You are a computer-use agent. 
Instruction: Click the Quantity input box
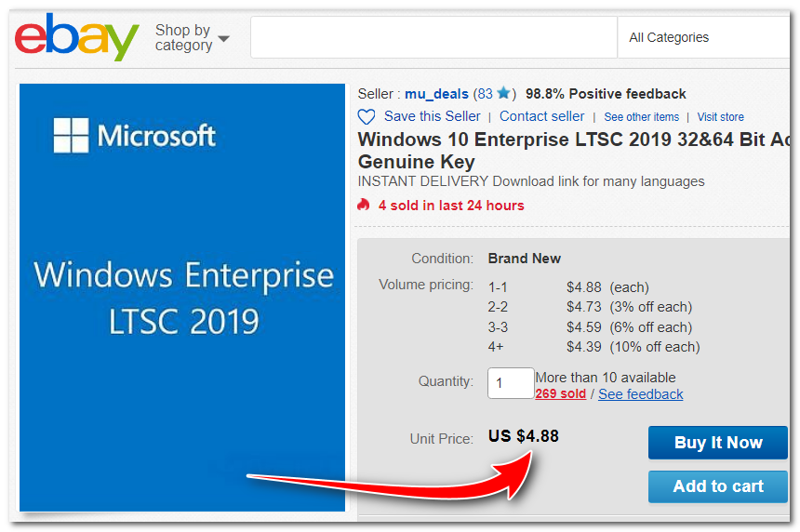click(x=511, y=383)
